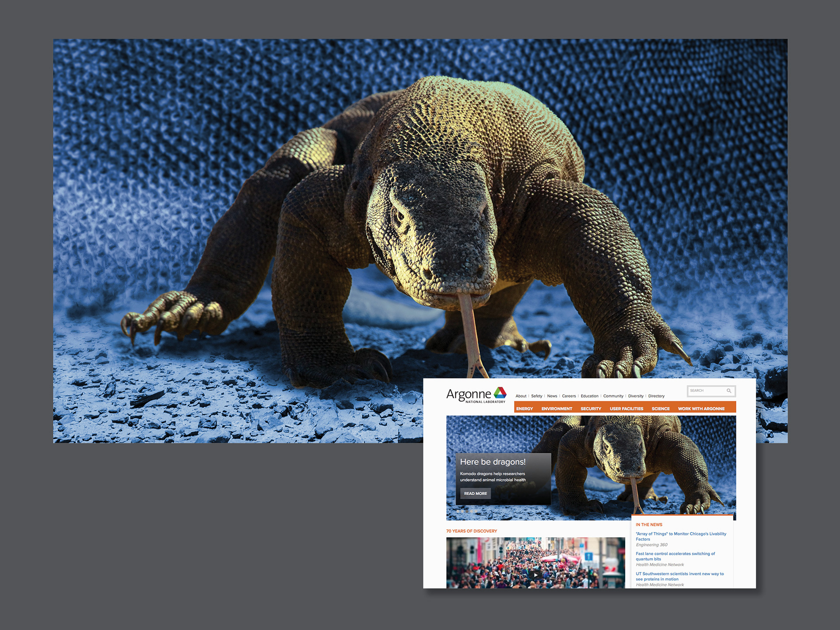Open the Environment menu
Image resolution: width=840 pixels, height=630 pixels.
click(556, 409)
